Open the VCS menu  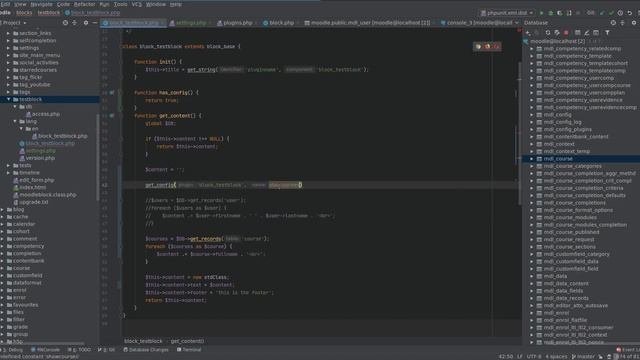tap(137, 4)
